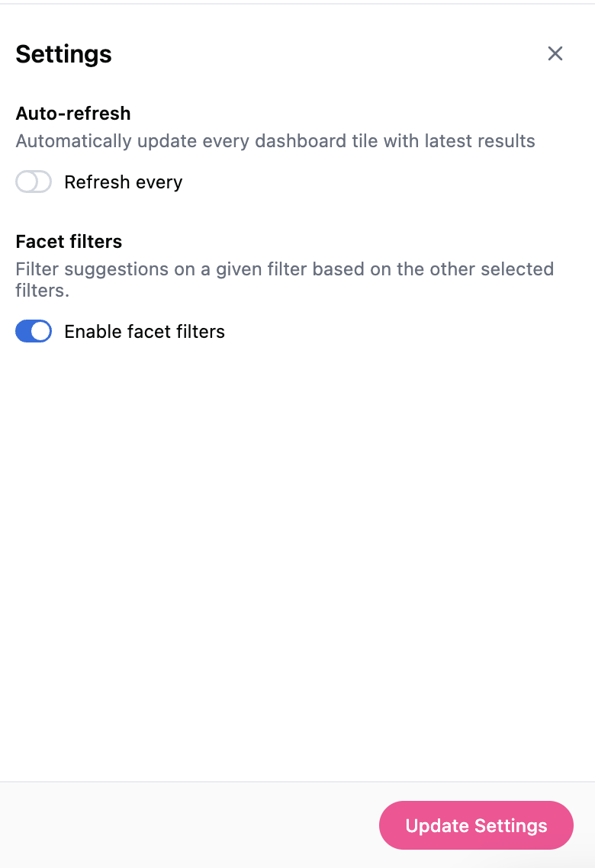Viewport: 595px width, 868px height.
Task: Click the "Refresh every" label text
Action: (x=123, y=182)
